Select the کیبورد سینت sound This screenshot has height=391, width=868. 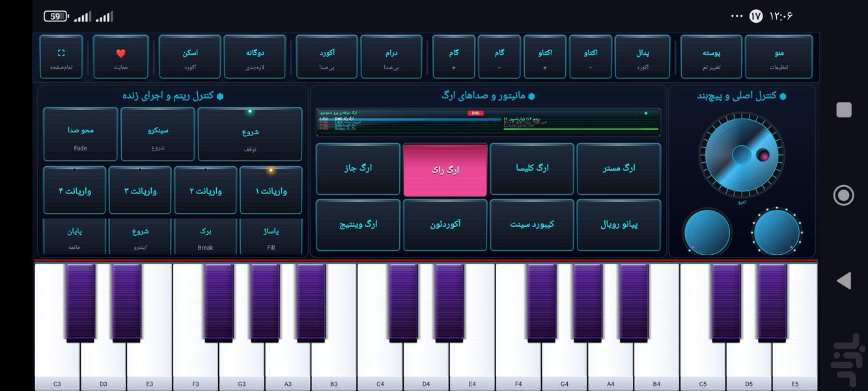point(532,225)
